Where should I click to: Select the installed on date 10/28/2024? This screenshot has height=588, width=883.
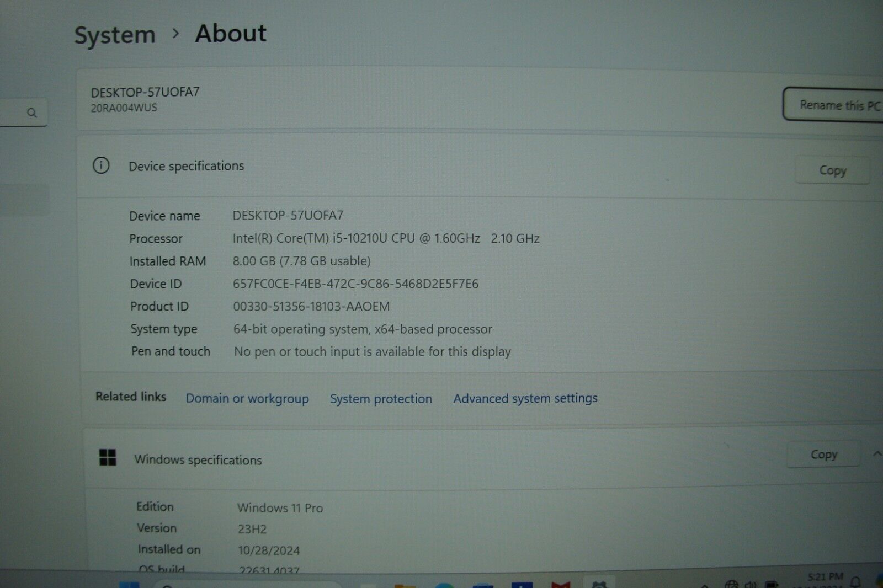point(269,550)
